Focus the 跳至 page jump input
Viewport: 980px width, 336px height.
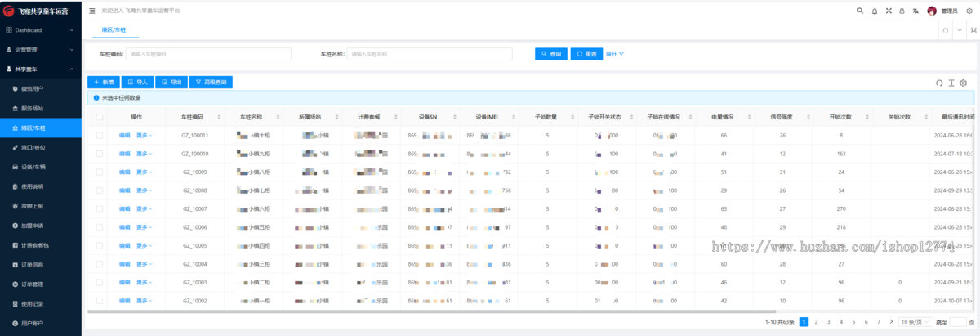point(957,322)
